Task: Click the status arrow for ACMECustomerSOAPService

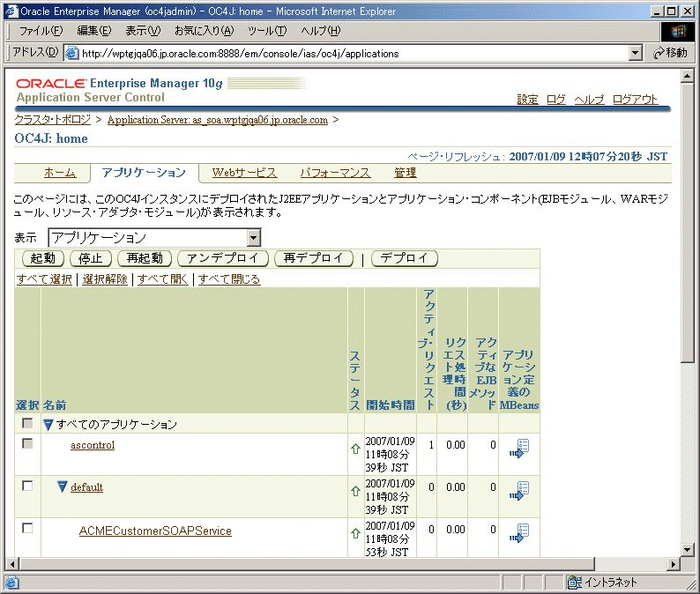Action: click(355, 533)
